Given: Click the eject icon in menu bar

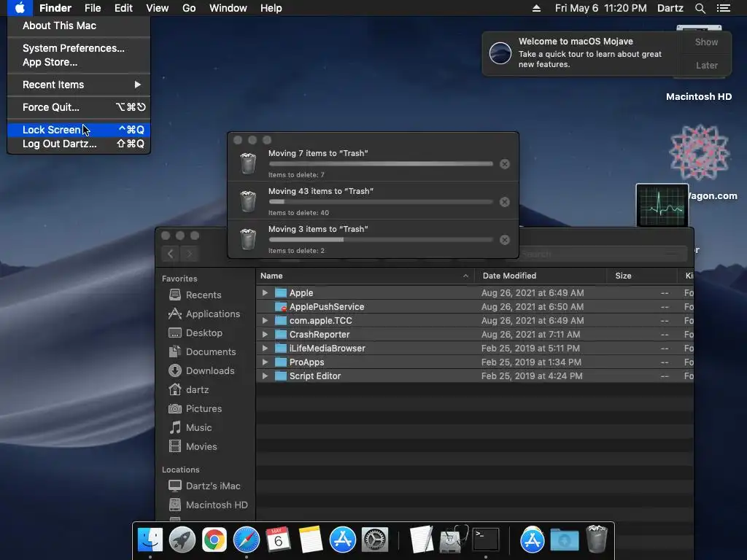Looking at the screenshot, I should point(536,8).
